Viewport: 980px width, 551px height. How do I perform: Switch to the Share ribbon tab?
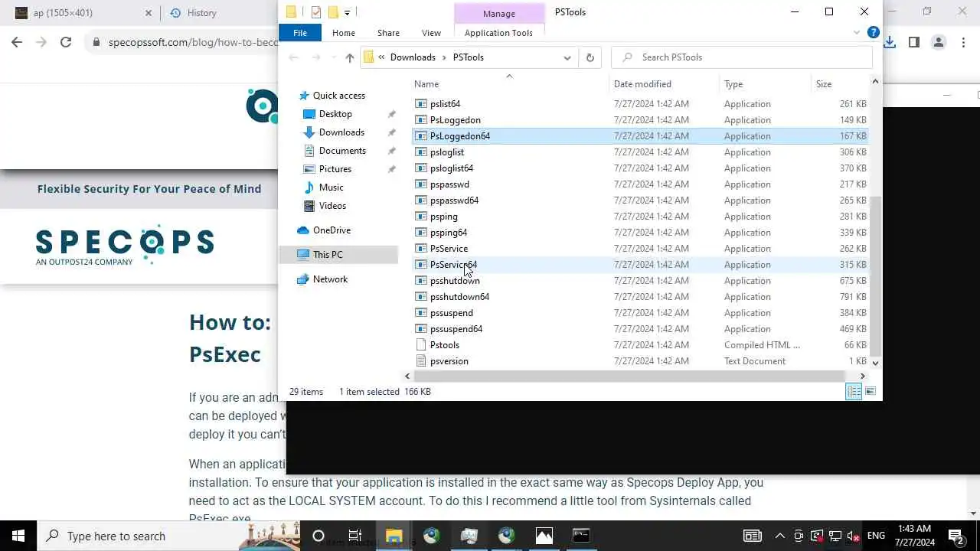click(388, 33)
